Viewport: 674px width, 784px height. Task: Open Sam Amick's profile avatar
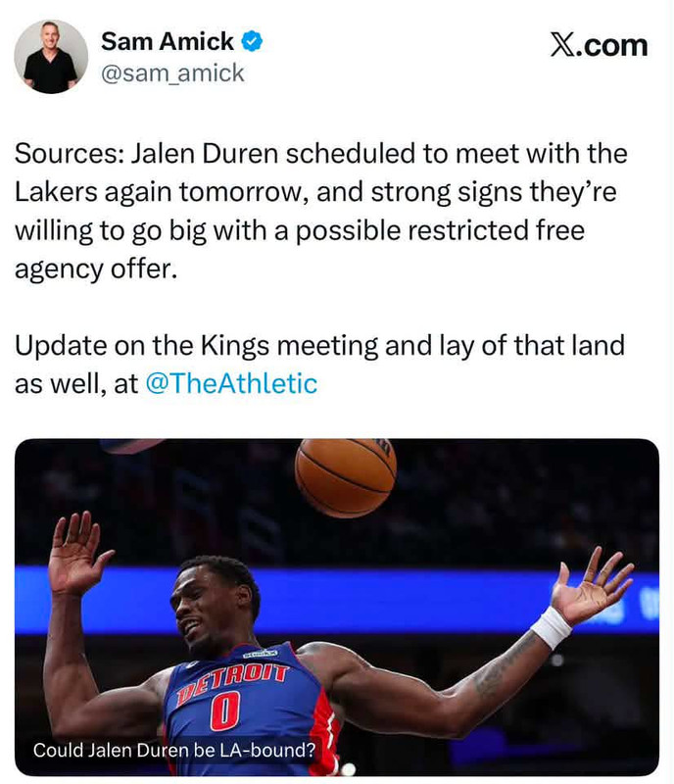click(51, 57)
